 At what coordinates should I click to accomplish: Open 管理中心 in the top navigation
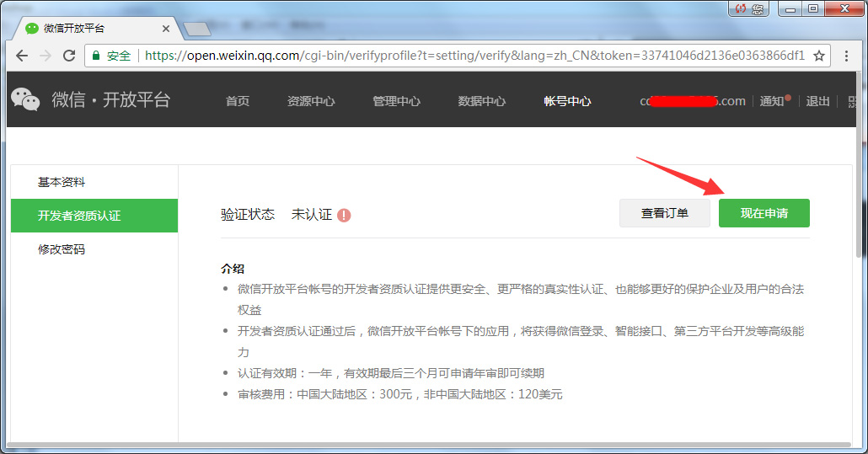coord(396,101)
